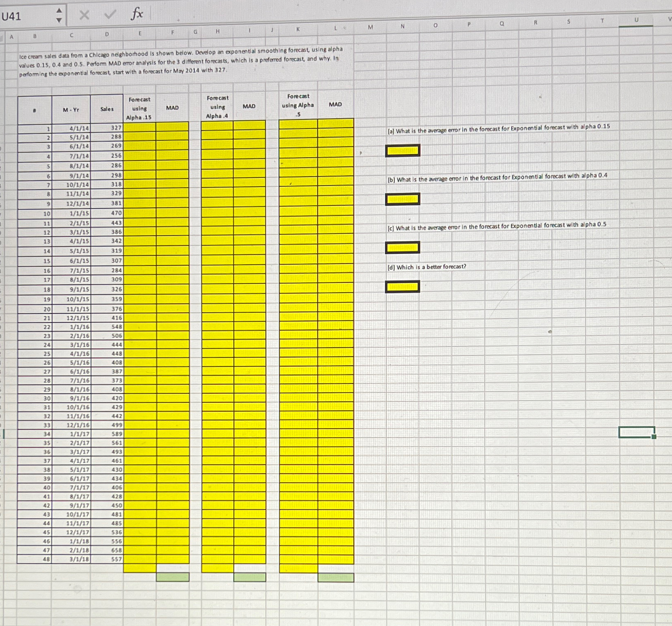Click the "Forecast using Alpha .4" header cell

coord(217,107)
